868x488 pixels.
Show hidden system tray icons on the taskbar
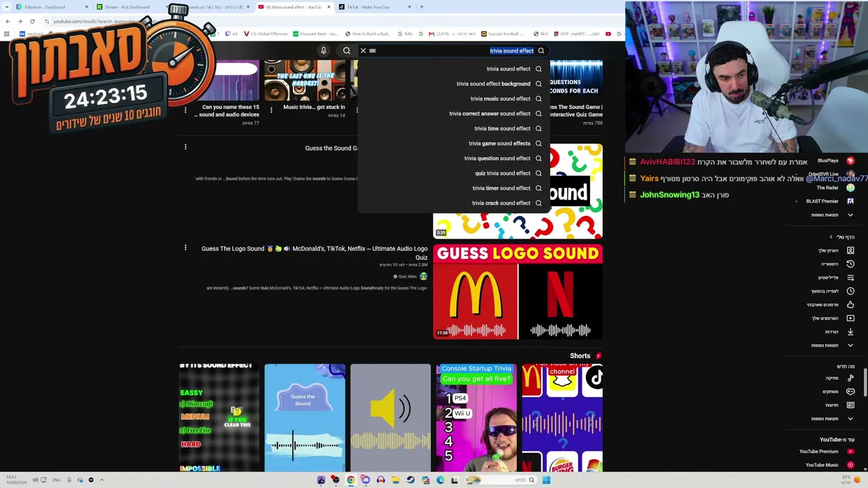point(102,481)
